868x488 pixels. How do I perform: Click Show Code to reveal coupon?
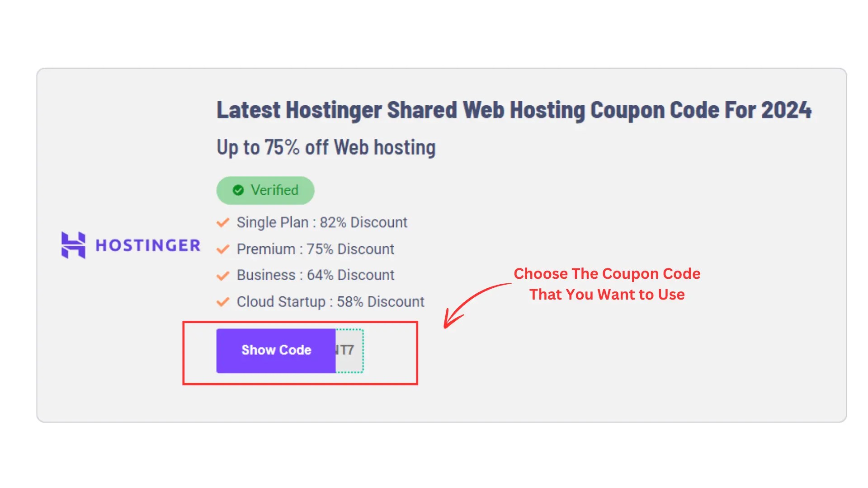pyautogui.click(x=275, y=350)
